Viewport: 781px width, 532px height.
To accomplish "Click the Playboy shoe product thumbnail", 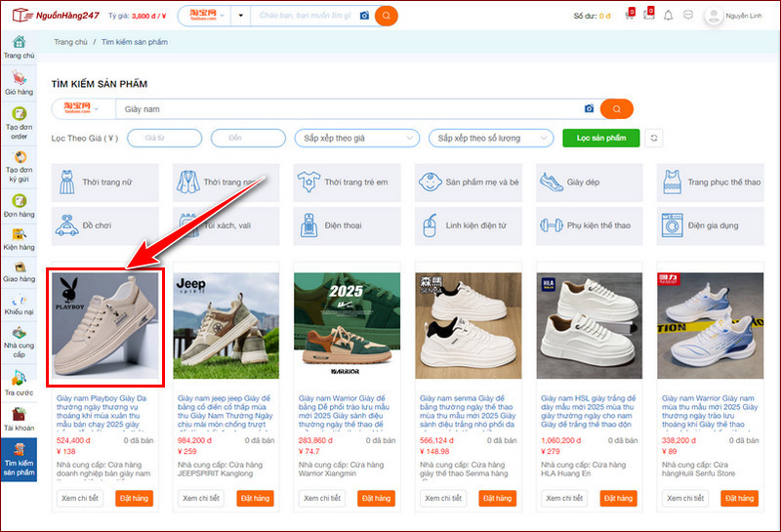I will coord(107,326).
